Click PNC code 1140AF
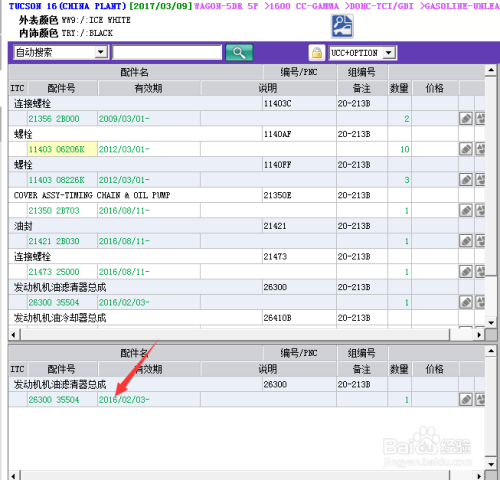This screenshot has width=500, height=480. click(x=278, y=134)
